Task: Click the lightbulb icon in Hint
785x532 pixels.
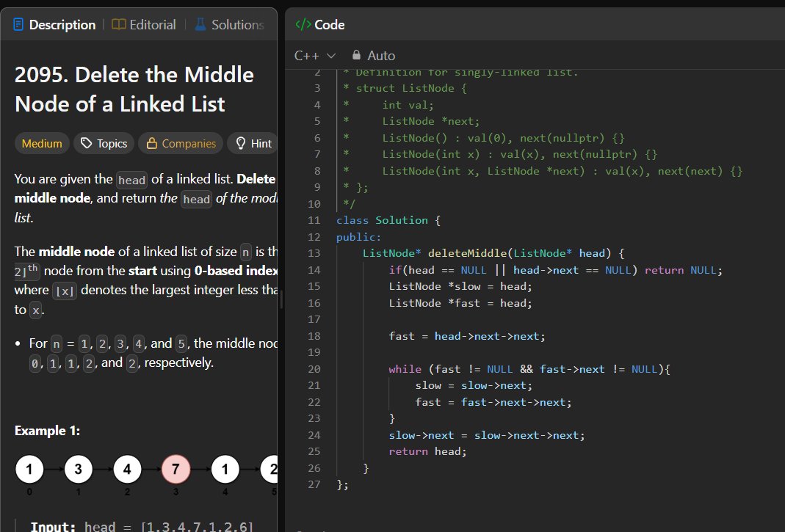Action: [x=241, y=144]
